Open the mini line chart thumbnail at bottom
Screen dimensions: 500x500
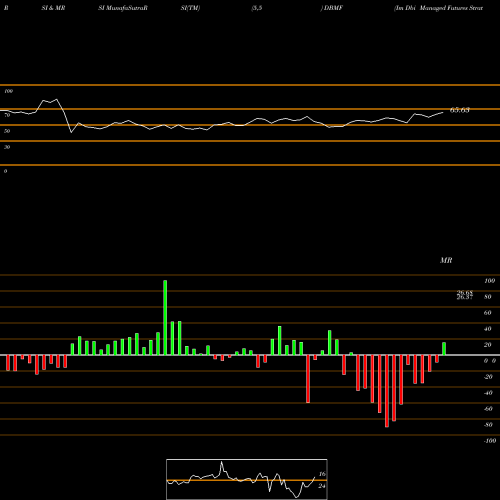point(247,479)
